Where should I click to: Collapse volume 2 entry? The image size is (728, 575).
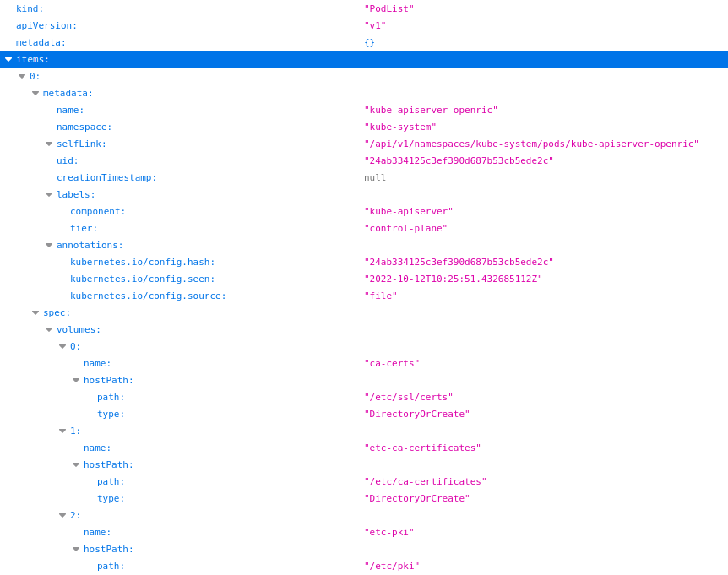click(x=62, y=516)
